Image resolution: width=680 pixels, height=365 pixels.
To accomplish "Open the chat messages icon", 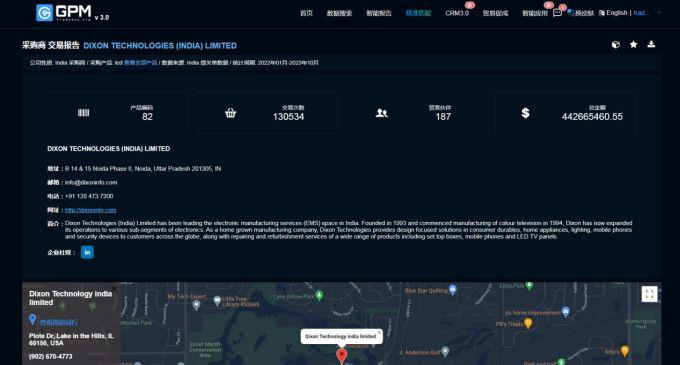I will [x=557, y=13].
